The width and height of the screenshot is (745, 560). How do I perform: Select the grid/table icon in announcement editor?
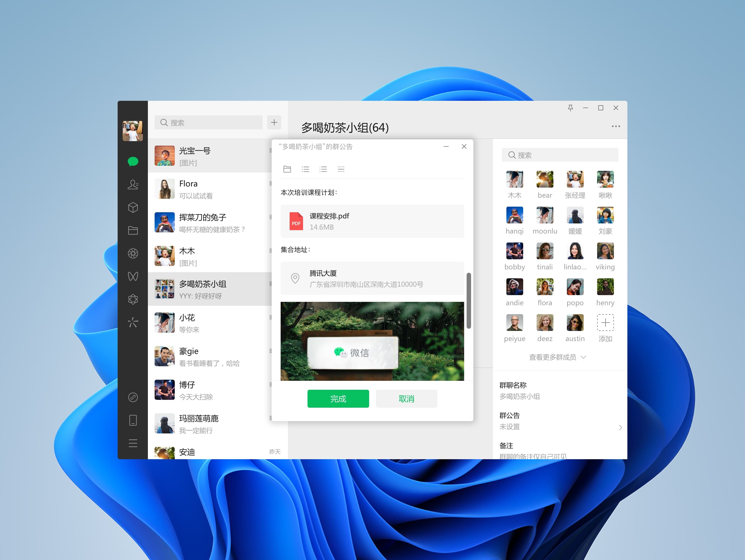point(341,170)
